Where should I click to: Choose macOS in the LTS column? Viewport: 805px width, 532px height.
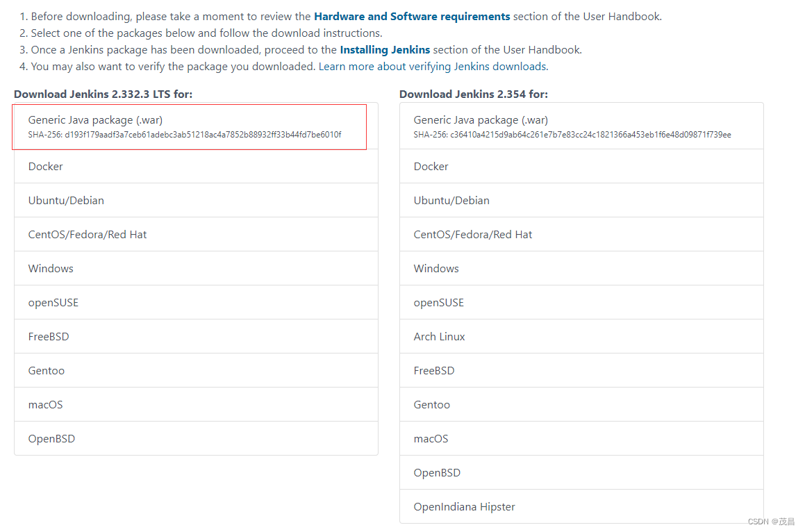pyautogui.click(x=196, y=404)
